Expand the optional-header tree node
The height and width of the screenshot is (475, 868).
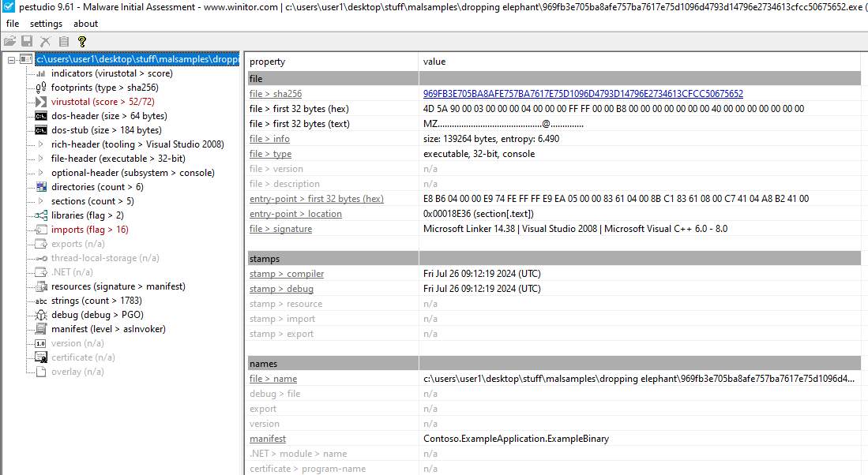(40, 173)
